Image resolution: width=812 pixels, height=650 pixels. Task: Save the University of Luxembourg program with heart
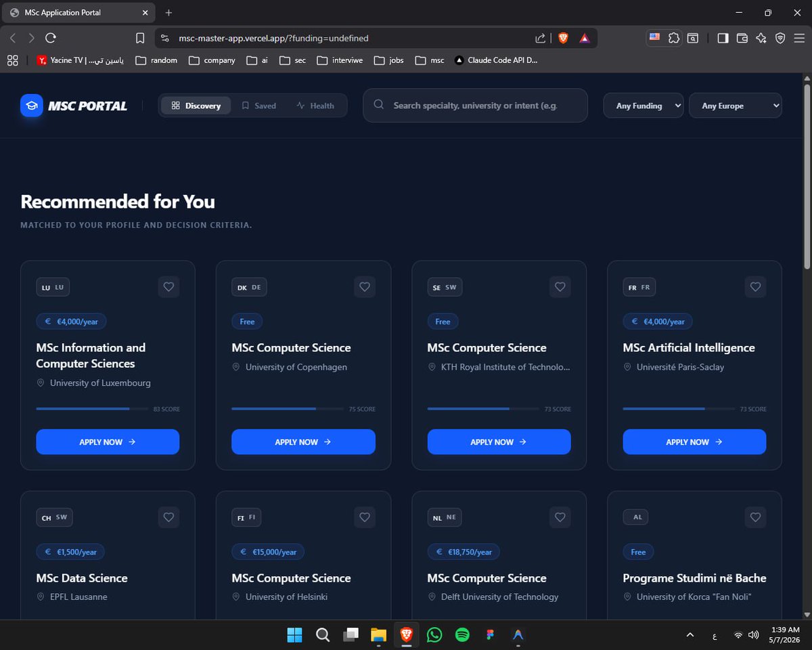tap(169, 287)
